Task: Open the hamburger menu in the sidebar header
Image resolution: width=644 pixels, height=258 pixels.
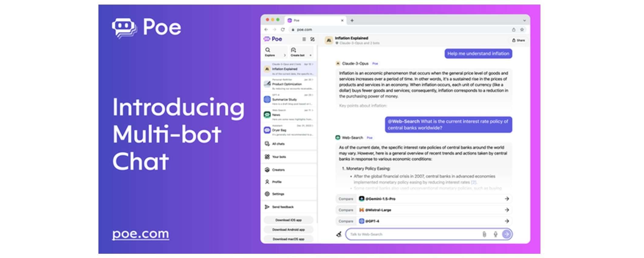Action: 304,39
